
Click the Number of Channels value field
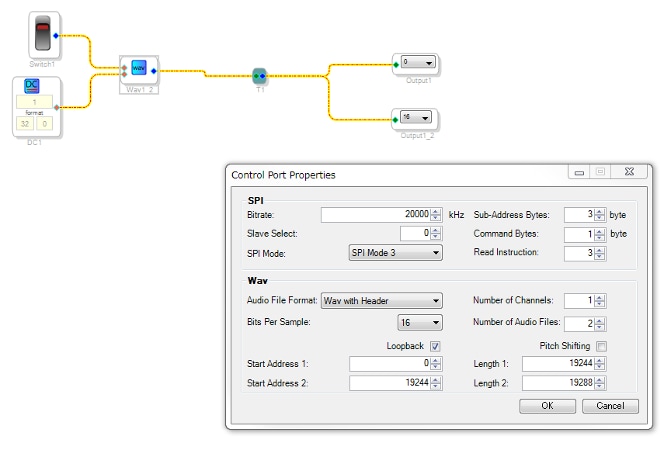(579, 301)
